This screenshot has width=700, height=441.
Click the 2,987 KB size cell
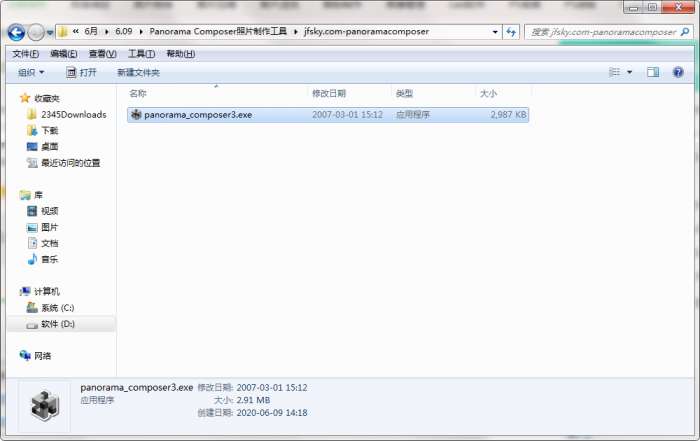pyautogui.click(x=508, y=115)
